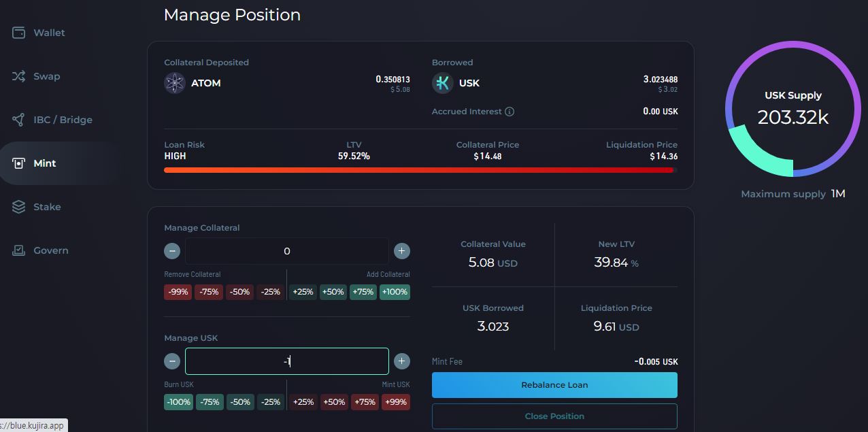The height and width of the screenshot is (432, 868).
Task: Click the Loan Risk HIGH label
Action: point(175,156)
